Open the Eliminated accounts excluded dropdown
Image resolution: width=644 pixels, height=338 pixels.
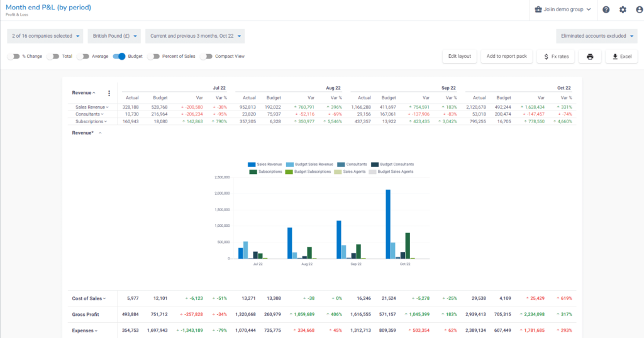(597, 36)
